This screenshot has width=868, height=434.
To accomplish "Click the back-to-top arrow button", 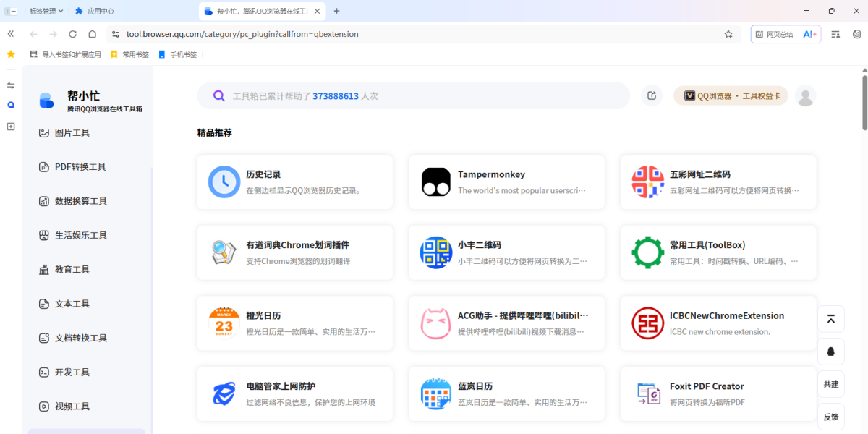I will 831,319.
